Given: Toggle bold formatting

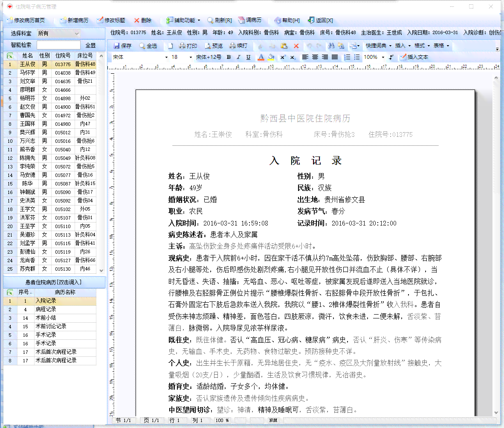Looking at the screenshot, I should point(229,57).
